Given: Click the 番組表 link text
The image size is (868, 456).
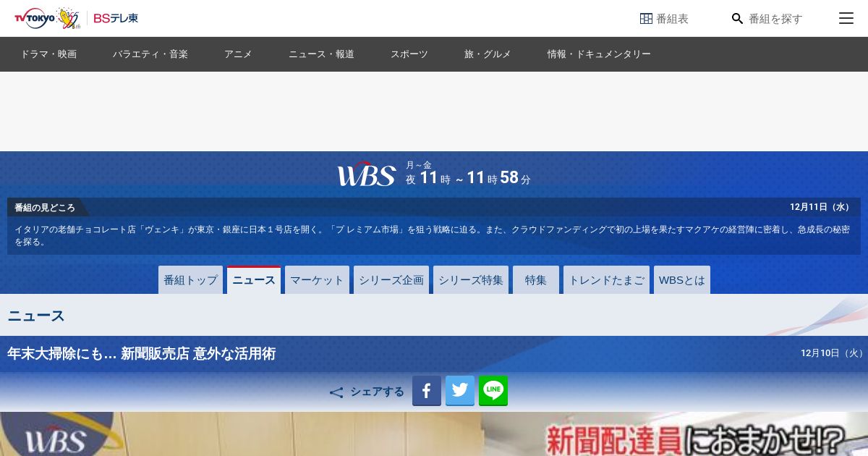Looking at the screenshot, I should click(x=672, y=19).
